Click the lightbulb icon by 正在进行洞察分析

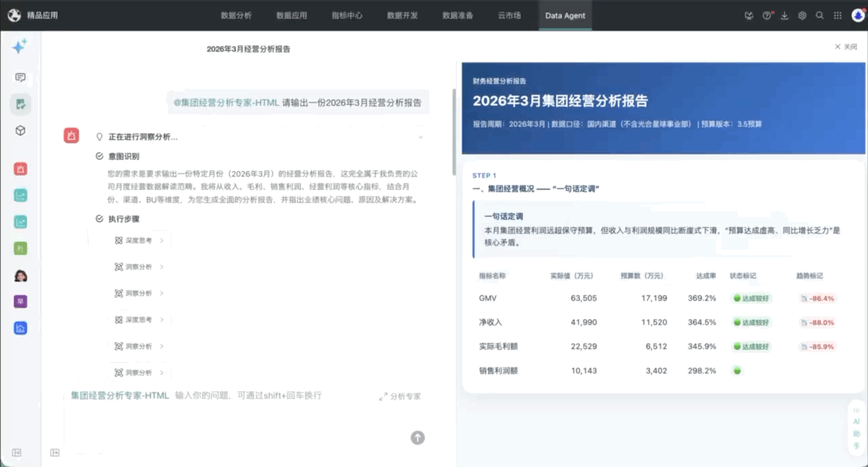tap(100, 136)
